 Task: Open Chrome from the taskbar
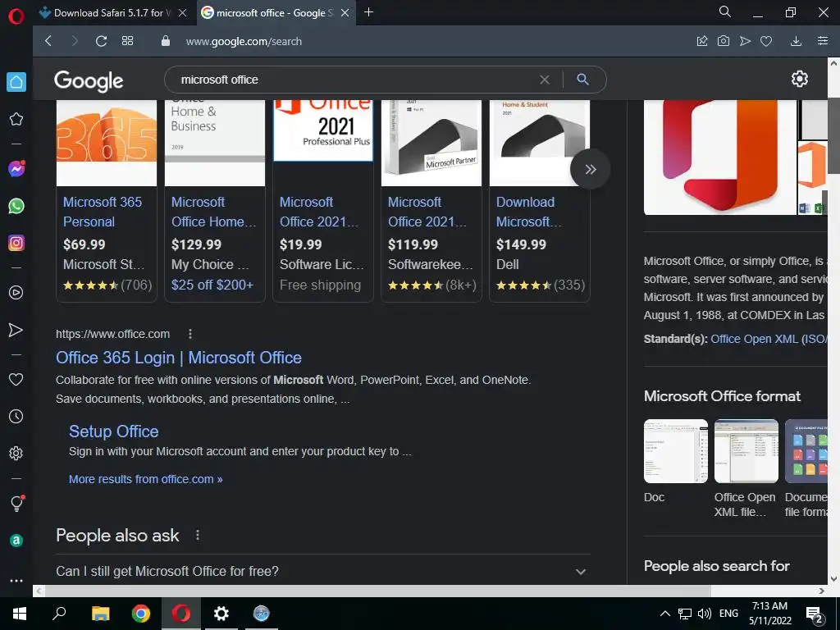click(141, 614)
